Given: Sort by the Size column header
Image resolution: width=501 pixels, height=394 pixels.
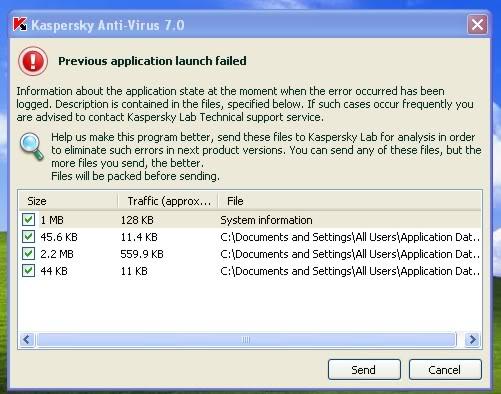Looking at the screenshot, I should click(x=68, y=201).
